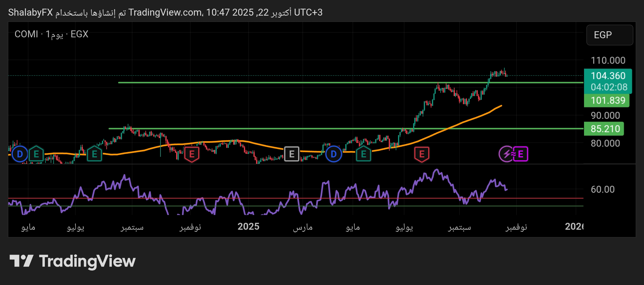Click the red E marker near November 2024
Viewport: 644px width, 285px height.
pyautogui.click(x=191, y=154)
